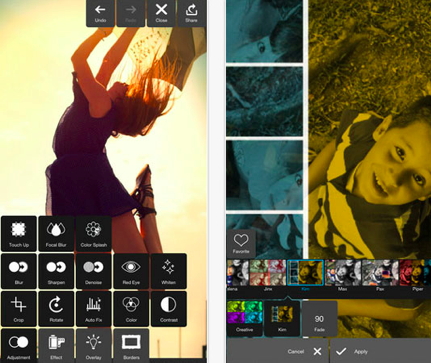Open the Overlay category

(94, 346)
